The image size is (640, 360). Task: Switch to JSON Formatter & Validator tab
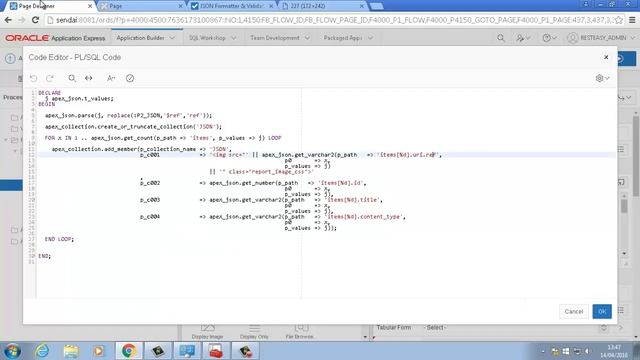[232, 6]
